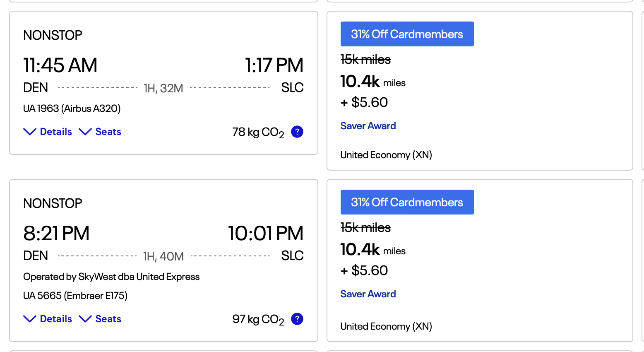The width and height of the screenshot is (644, 352).
Task: Expand Details for the 8:21 PM flight
Action: point(48,319)
